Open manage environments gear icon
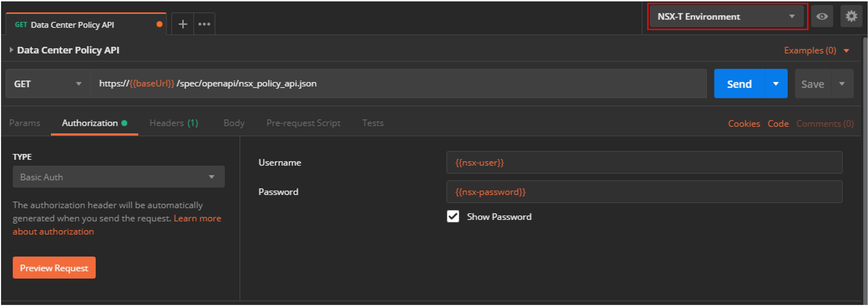868x306 pixels. pyautogui.click(x=851, y=16)
